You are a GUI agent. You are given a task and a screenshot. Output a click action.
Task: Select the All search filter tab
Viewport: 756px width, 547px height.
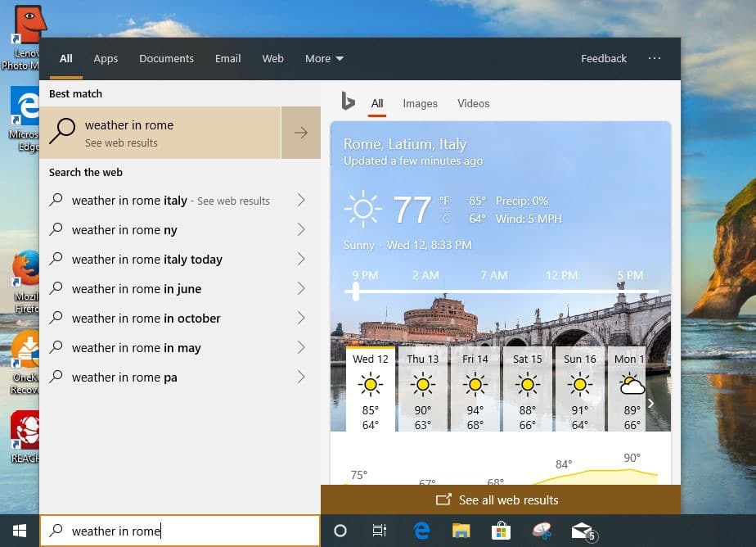pyautogui.click(x=66, y=58)
